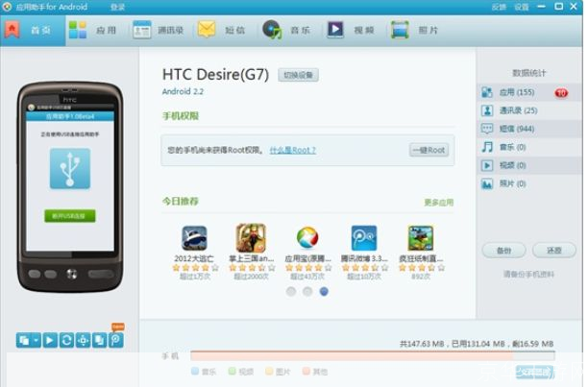Click the red update badge beside 应用 (155)

point(561,93)
